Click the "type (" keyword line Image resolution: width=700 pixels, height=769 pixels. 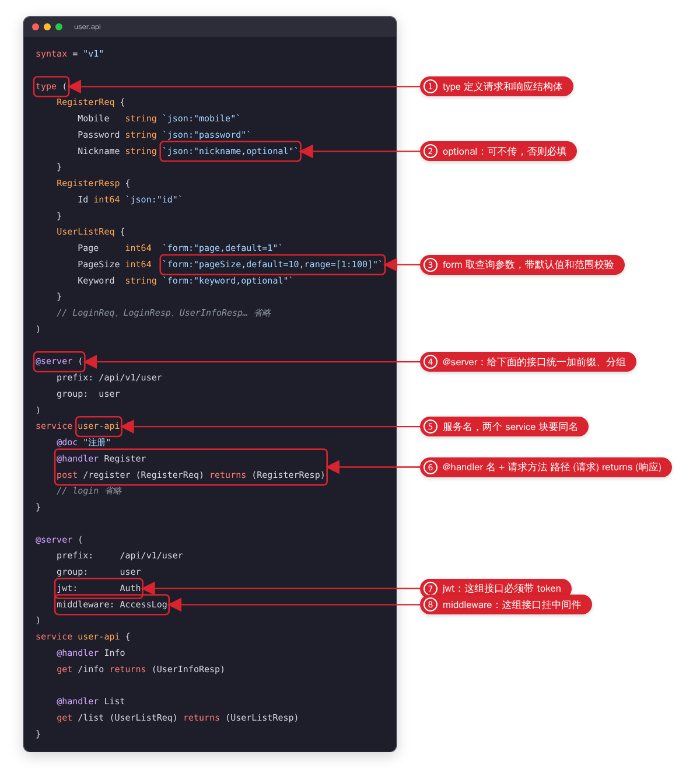click(x=51, y=86)
